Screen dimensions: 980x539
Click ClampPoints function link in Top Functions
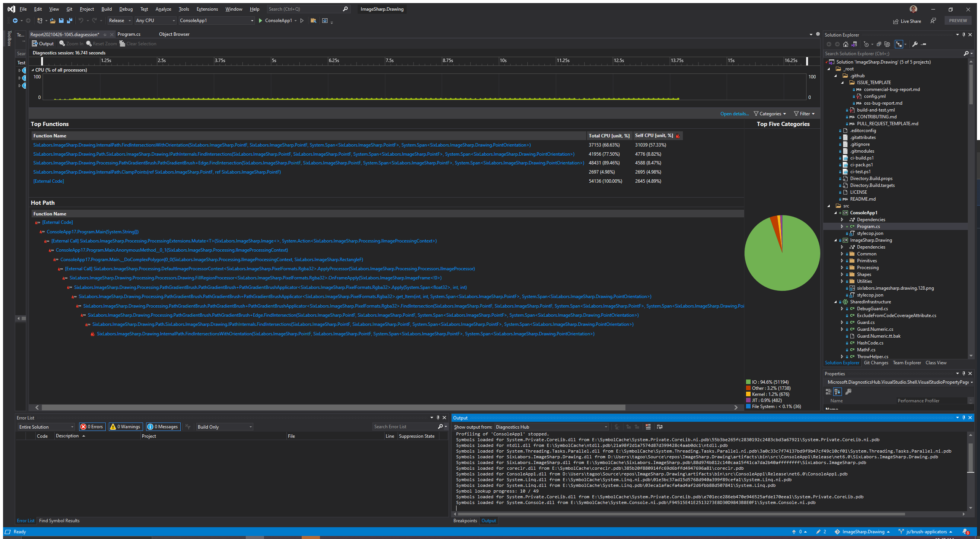[157, 172]
